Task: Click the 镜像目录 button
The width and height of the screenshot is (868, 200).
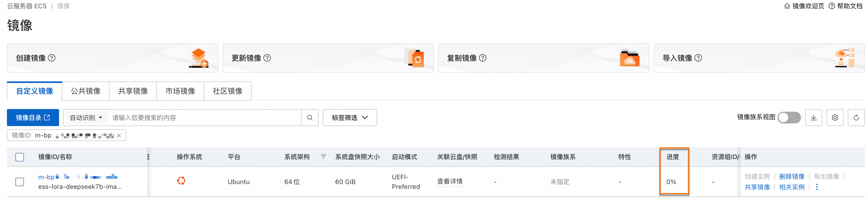Action: pos(33,118)
